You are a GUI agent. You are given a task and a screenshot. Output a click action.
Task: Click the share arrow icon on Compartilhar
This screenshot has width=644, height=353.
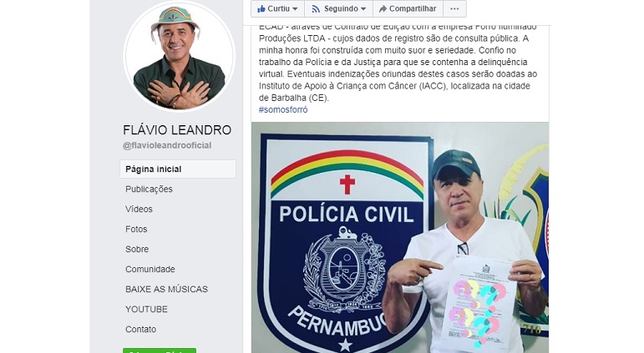383,8
